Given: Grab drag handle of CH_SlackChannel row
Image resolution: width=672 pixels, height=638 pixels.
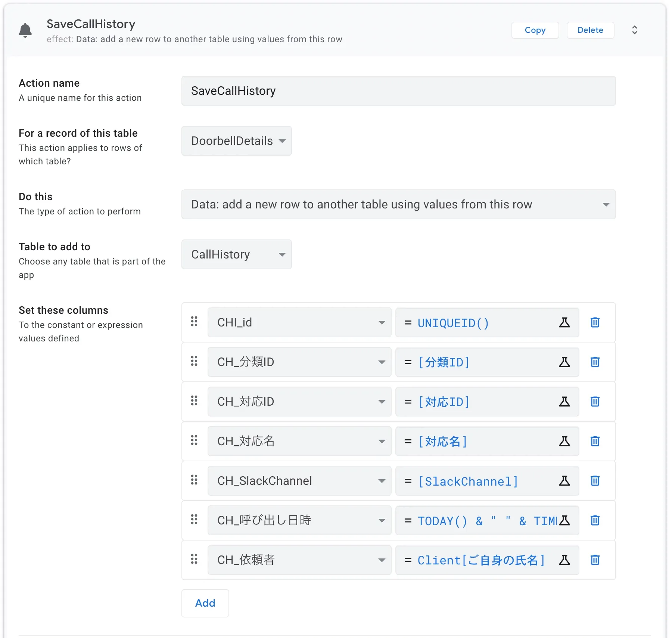Looking at the screenshot, I should (194, 480).
